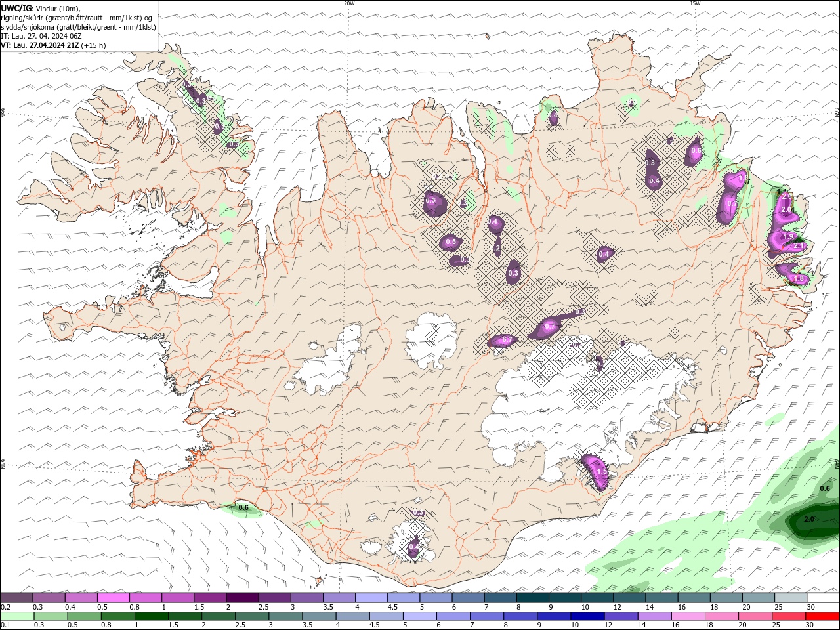Click the 'rigning/skúrir' legend description line
This screenshot has width=840, height=630.
pos(77,18)
